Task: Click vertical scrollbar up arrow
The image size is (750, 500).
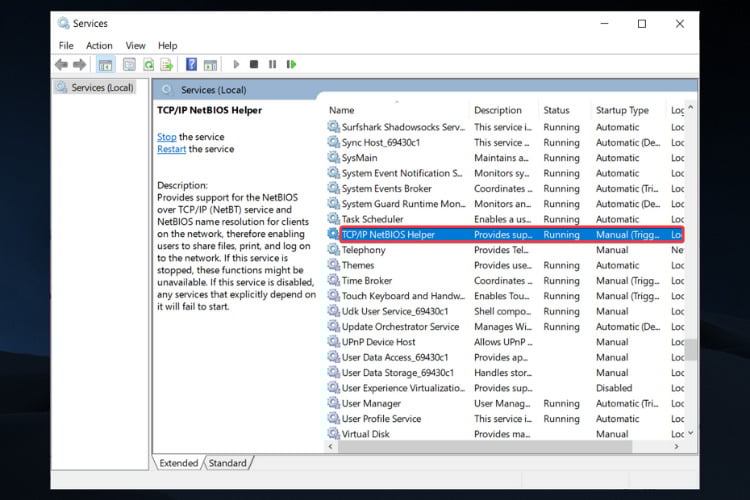Action: click(690, 107)
